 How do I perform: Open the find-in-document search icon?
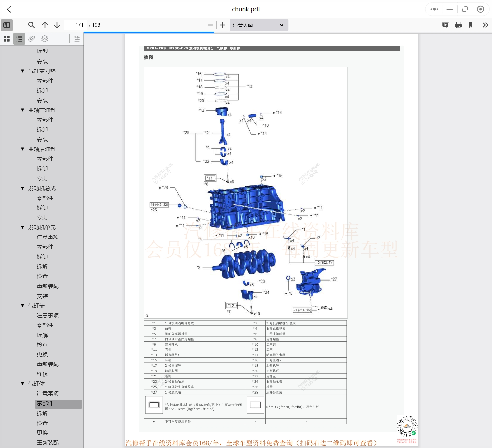(31, 25)
